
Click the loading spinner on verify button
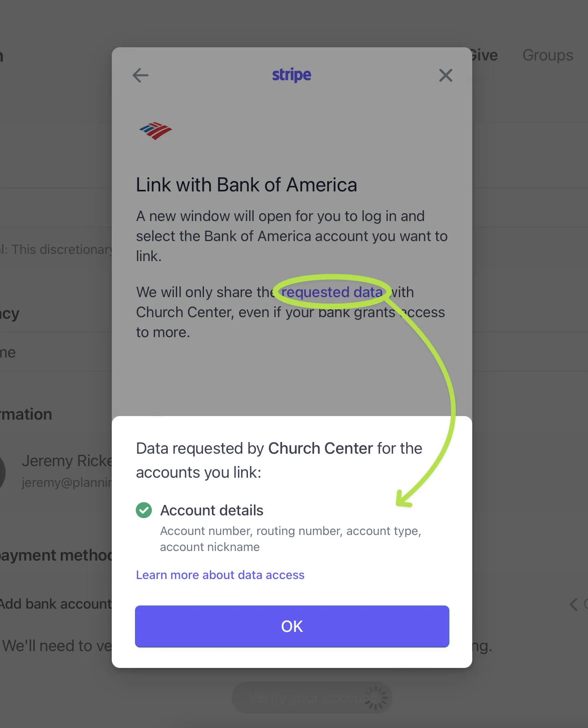point(376,698)
